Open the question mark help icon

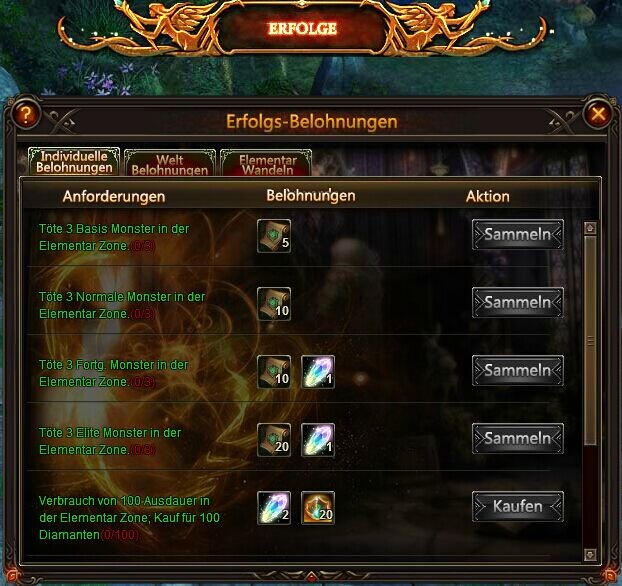[26, 115]
